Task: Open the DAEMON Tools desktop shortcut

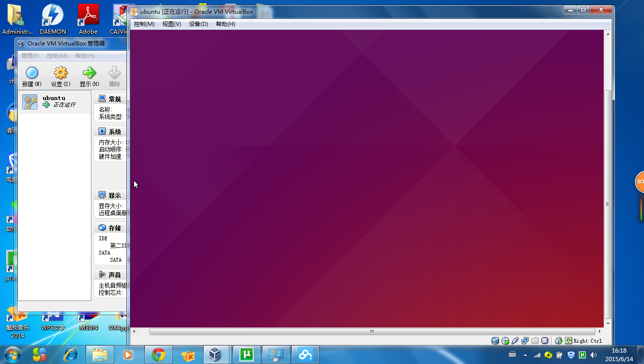Action: point(53,19)
